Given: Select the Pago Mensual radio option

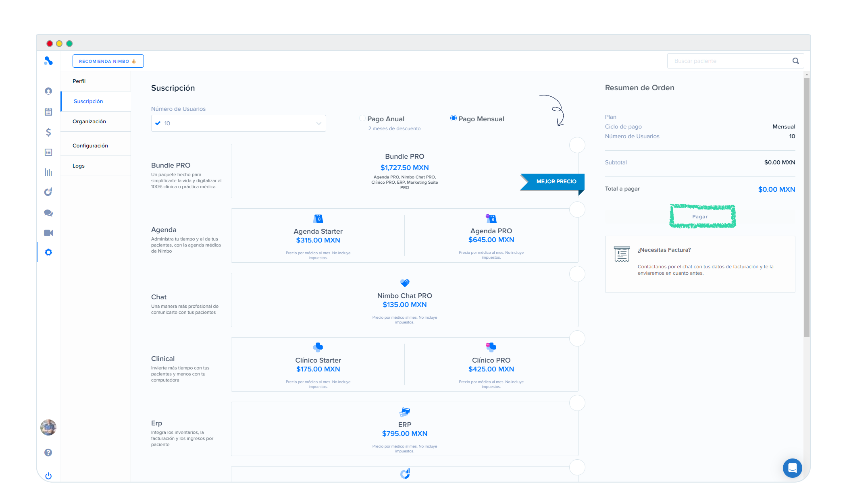Looking at the screenshot, I should [x=454, y=118].
